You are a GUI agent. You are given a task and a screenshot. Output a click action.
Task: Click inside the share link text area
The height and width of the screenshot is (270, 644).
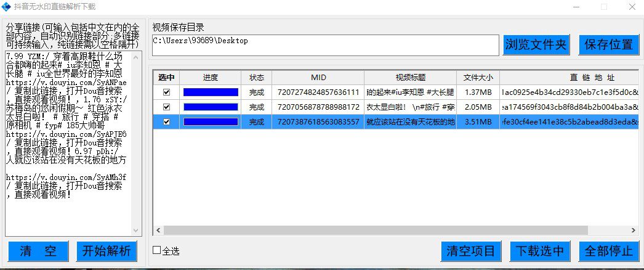70,144
